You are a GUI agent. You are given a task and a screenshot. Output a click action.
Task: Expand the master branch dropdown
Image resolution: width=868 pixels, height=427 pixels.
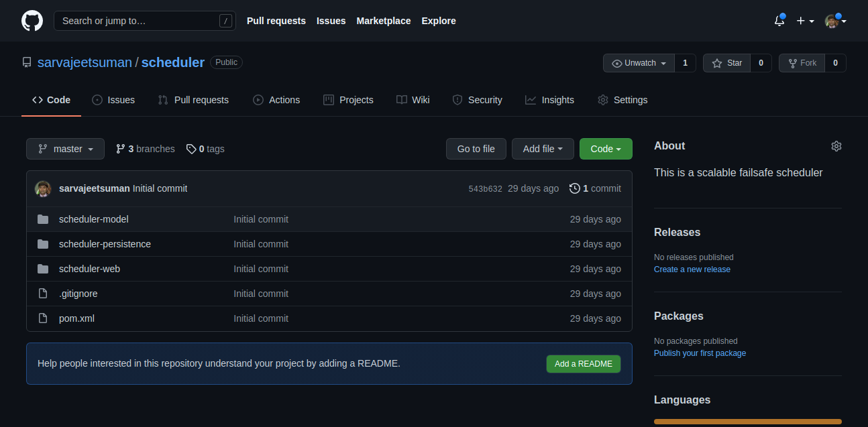(x=65, y=149)
